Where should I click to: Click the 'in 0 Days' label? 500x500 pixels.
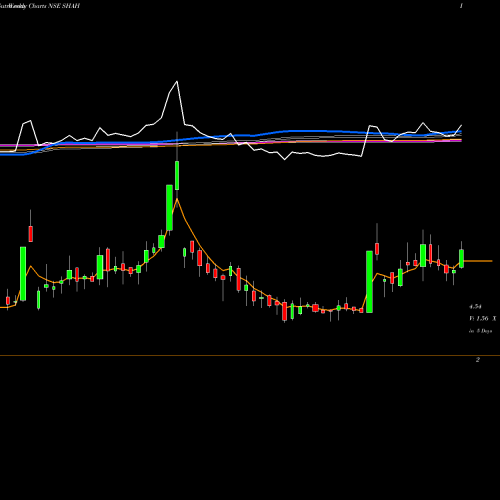point(480,331)
